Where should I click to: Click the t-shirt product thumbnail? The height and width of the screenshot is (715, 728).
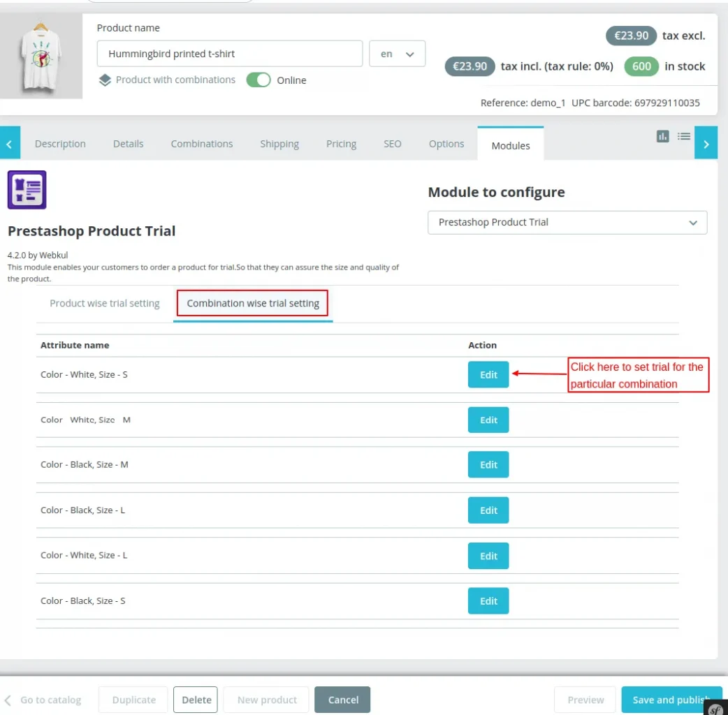41,56
